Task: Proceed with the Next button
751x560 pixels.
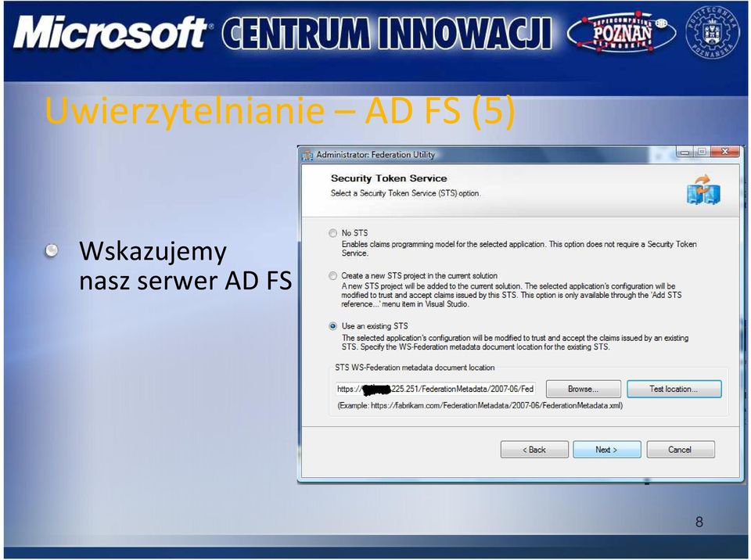Action: click(x=607, y=450)
